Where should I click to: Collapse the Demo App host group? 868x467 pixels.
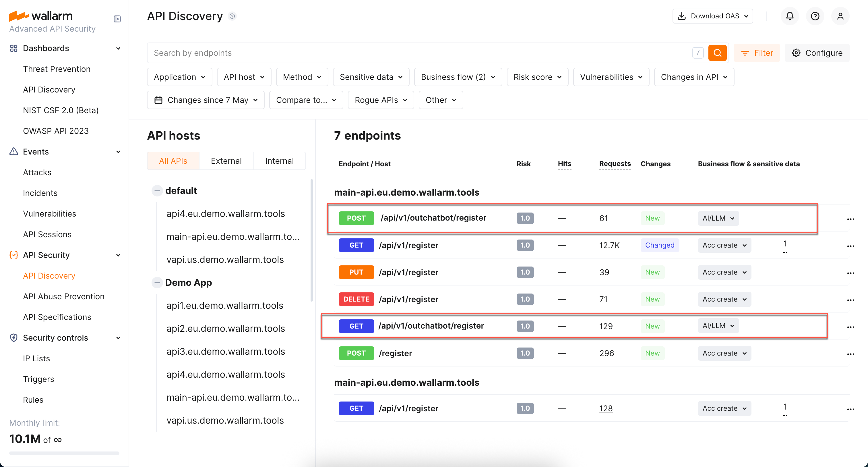pyautogui.click(x=157, y=283)
